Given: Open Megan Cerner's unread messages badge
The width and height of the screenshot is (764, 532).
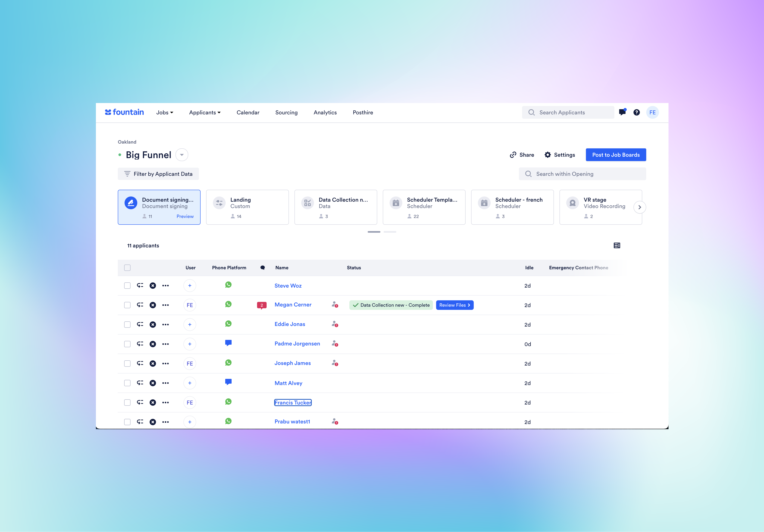Looking at the screenshot, I should [262, 305].
